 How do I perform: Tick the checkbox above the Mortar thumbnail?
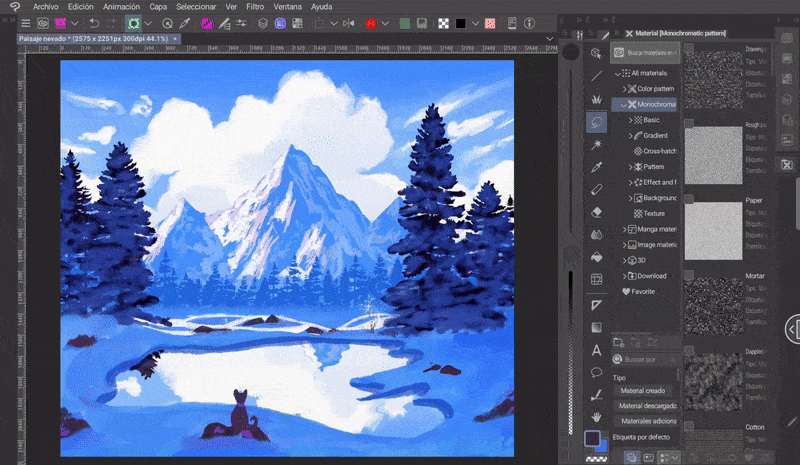point(689,275)
